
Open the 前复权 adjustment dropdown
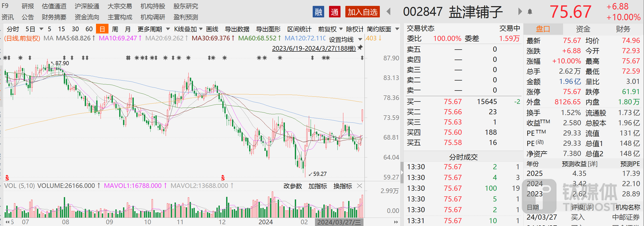pyautogui.click(x=341, y=29)
